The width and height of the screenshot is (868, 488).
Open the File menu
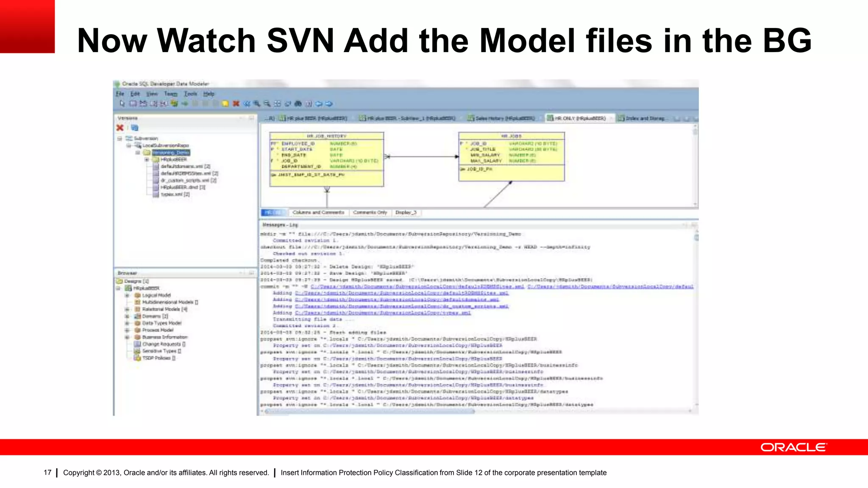click(120, 94)
